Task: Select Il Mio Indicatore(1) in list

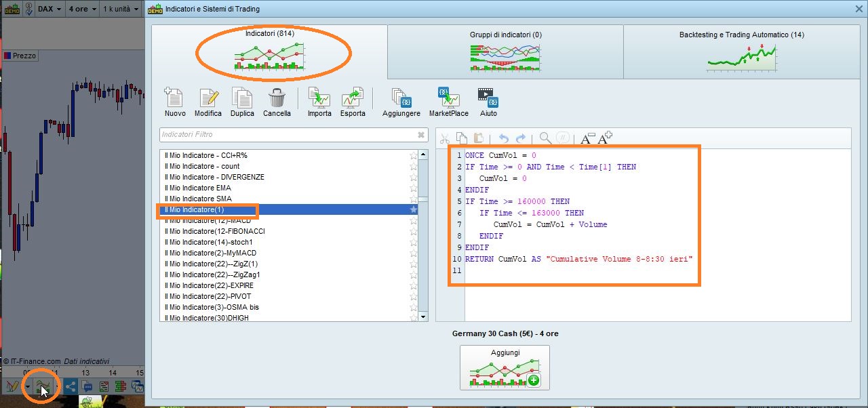Action: [x=289, y=210]
